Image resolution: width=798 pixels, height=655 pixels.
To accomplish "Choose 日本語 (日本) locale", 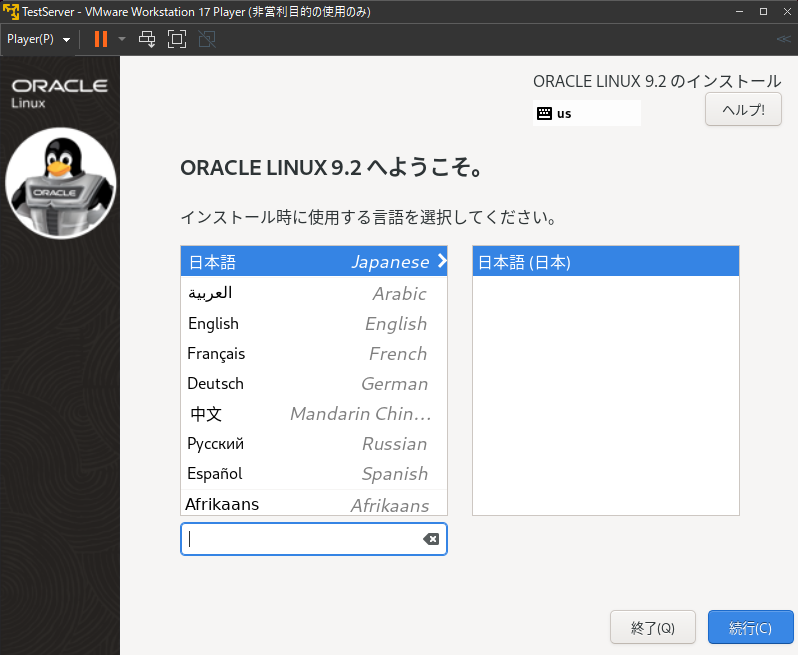I will coord(606,262).
